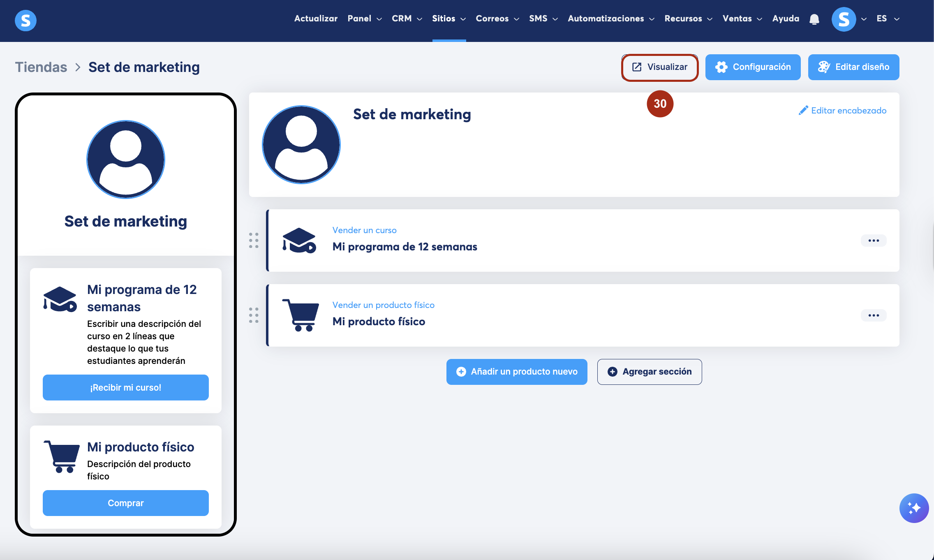Click Añadir un producto nuevo button
This screenshot has width=934, height=560.
coord(517,372)
